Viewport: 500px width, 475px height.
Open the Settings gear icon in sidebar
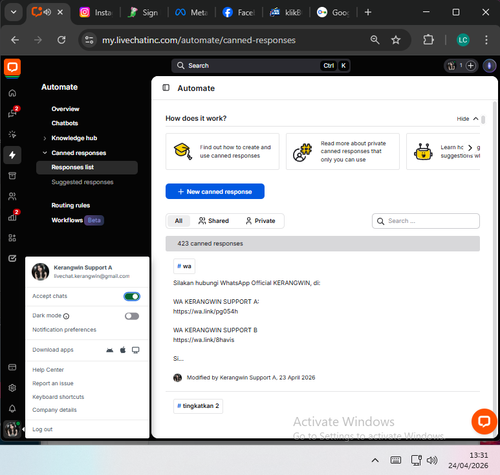pyautogui.click(x=12, y=388)
